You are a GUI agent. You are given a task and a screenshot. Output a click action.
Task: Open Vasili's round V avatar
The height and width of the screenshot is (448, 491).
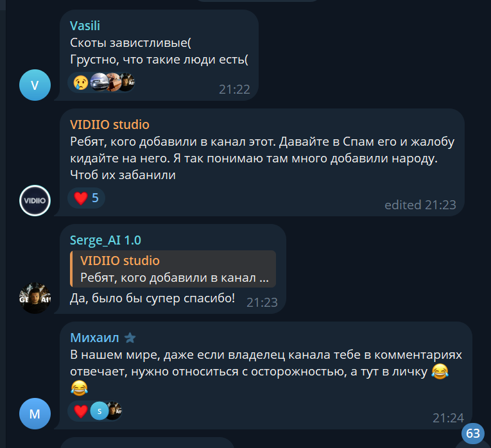coord(35,85)
